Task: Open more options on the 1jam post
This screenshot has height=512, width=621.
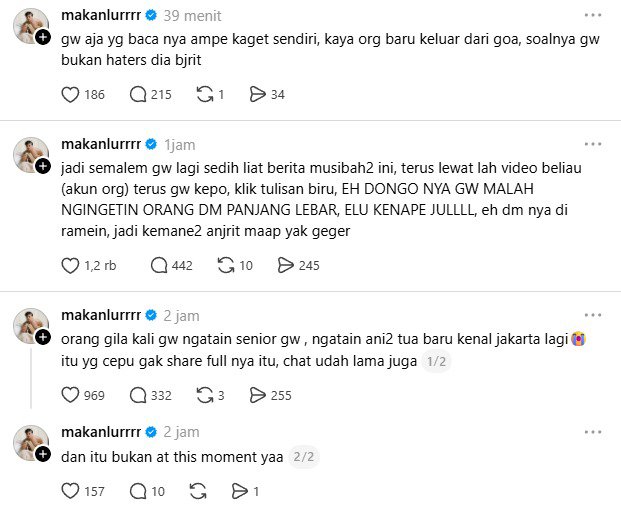Action: coord(593,145)
